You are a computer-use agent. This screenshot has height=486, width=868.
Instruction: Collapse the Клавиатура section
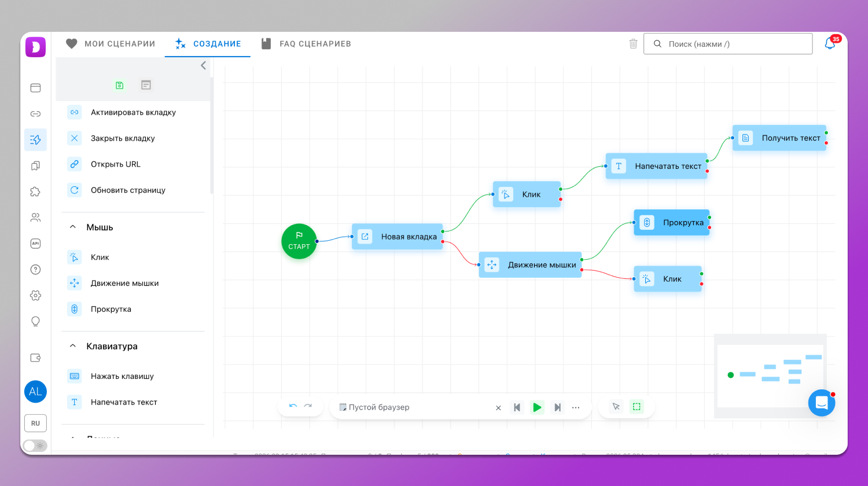coord(73,346)
